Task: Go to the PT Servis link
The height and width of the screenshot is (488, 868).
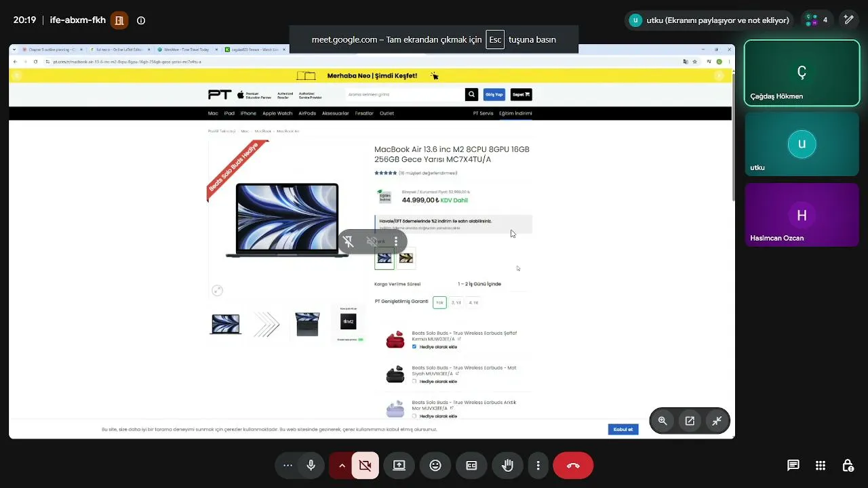Action: tap(483, 113)
